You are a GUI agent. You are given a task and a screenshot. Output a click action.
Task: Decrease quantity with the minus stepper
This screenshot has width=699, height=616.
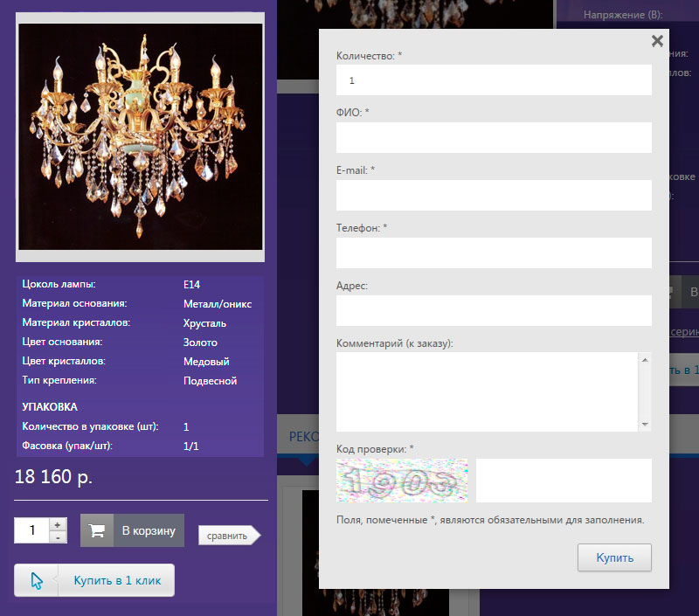(x=58, y=537)
